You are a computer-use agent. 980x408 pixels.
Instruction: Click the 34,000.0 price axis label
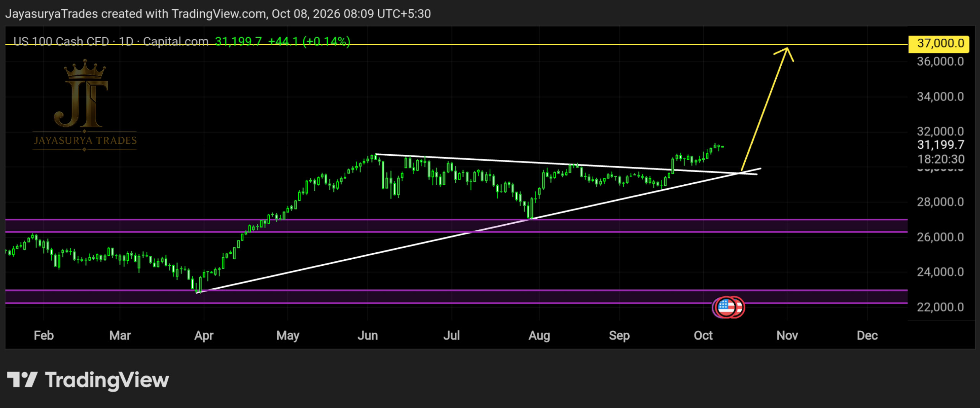[940, 96]
